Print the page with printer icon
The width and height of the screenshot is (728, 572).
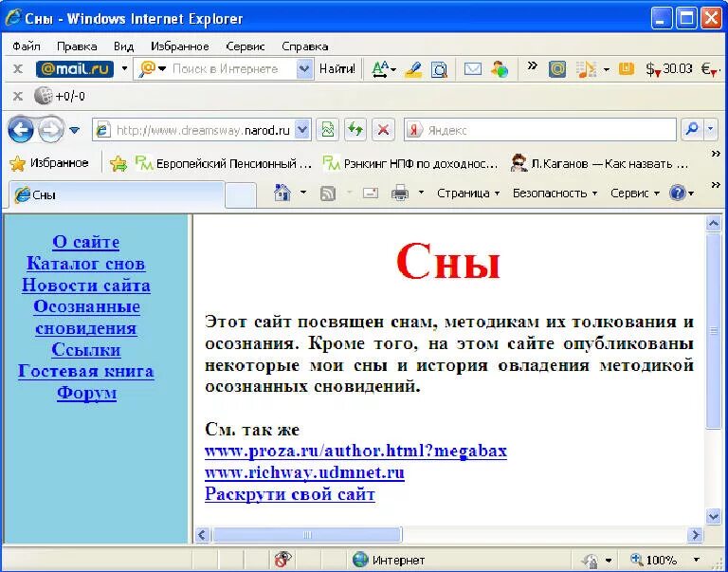(x=400, y=193)
